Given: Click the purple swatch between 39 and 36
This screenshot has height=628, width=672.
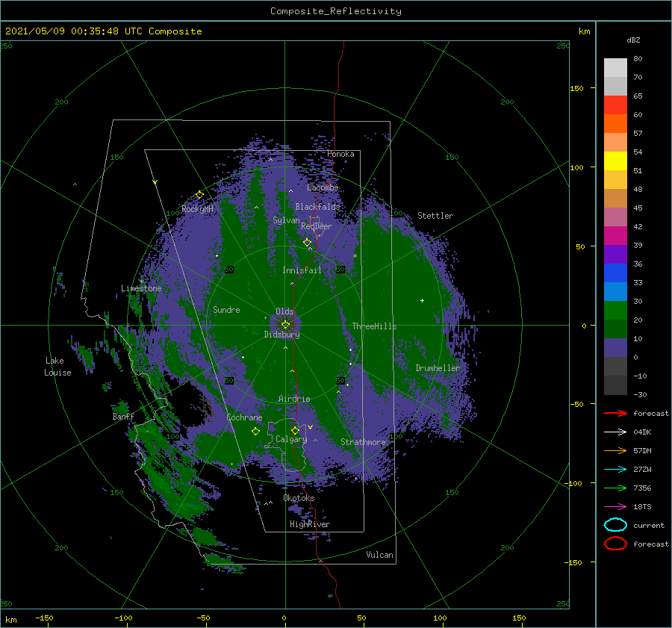Looking at the screenshot, I should pos(615,254).
